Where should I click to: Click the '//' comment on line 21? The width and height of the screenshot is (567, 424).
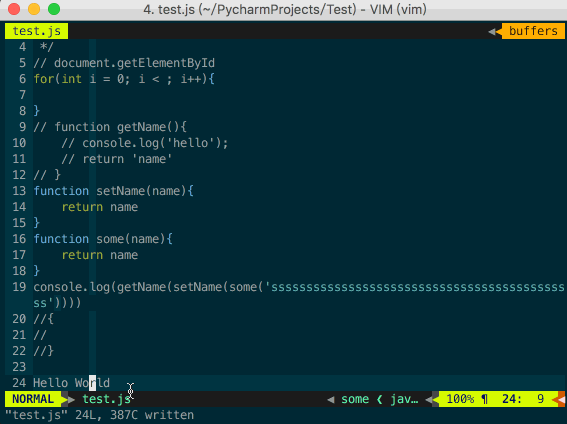(x=40, y=335)
